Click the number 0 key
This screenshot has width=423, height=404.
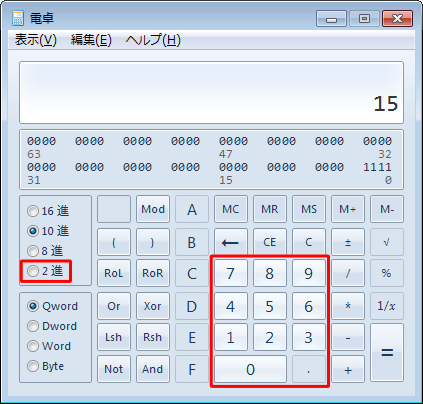point(250,369)
